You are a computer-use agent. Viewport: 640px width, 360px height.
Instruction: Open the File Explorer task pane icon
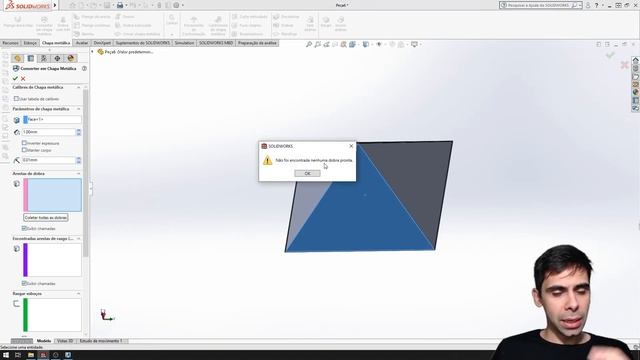pyautogui.click(x=636, y=76)
